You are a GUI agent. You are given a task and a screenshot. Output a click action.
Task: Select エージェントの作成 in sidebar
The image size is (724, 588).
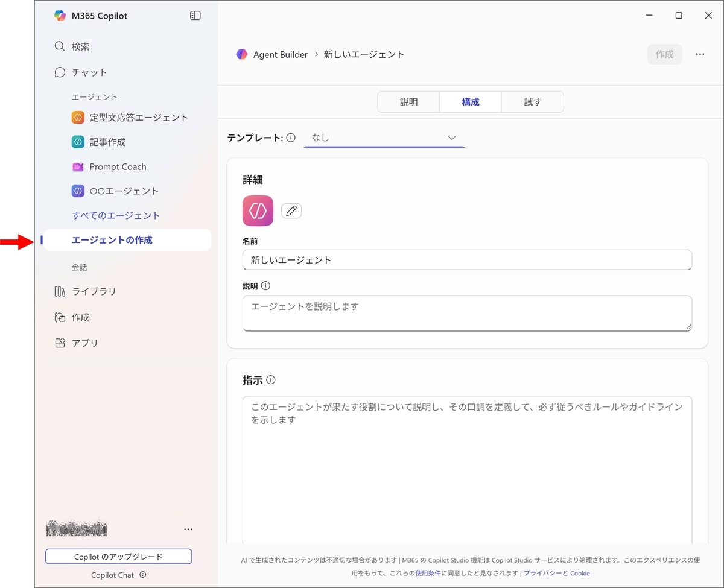point(127,240)
